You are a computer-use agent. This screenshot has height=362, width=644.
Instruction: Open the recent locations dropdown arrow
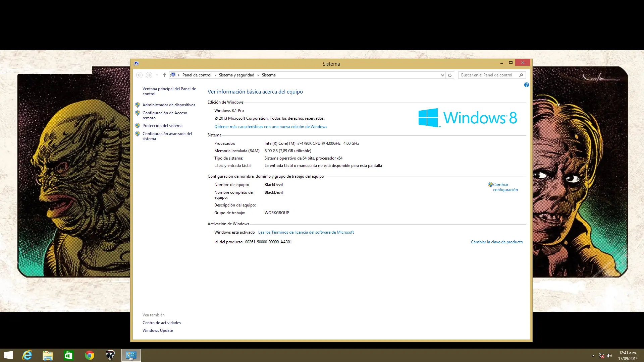coord(157,75)
